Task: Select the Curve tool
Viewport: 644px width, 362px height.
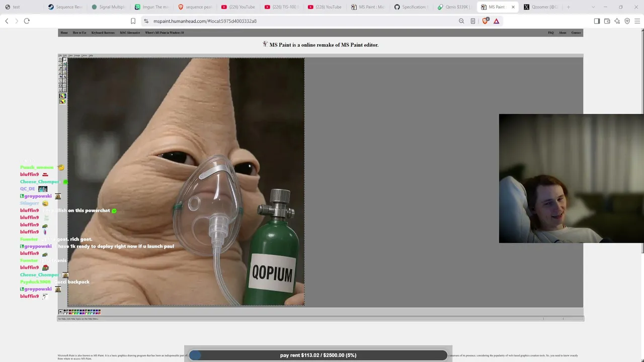Action: click(64, 80)
